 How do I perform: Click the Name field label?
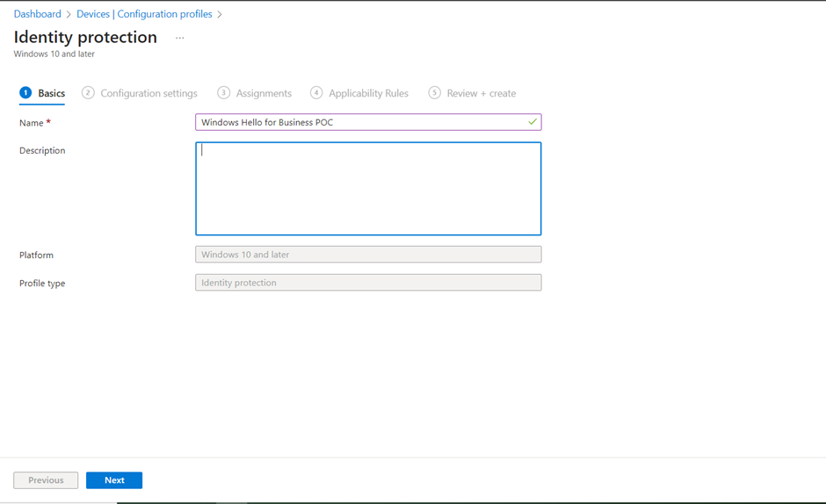pos(32,123)
